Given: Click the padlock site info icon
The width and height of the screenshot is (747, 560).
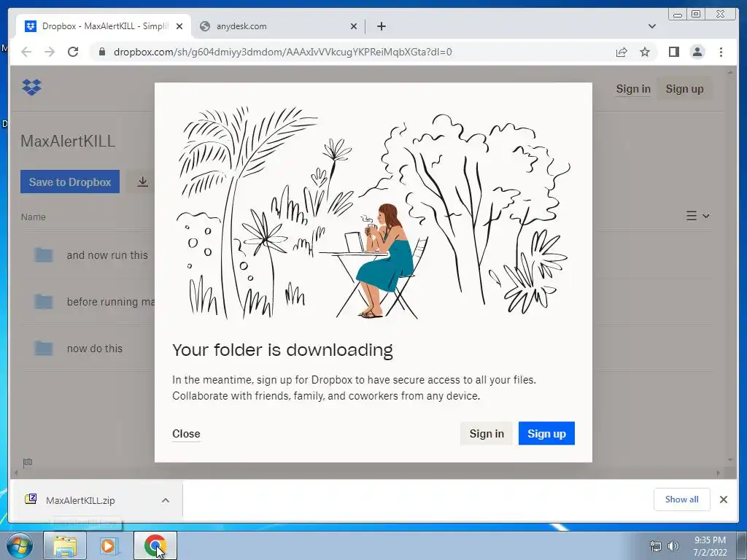Looking at the screenshot, I should click(101, 52).
